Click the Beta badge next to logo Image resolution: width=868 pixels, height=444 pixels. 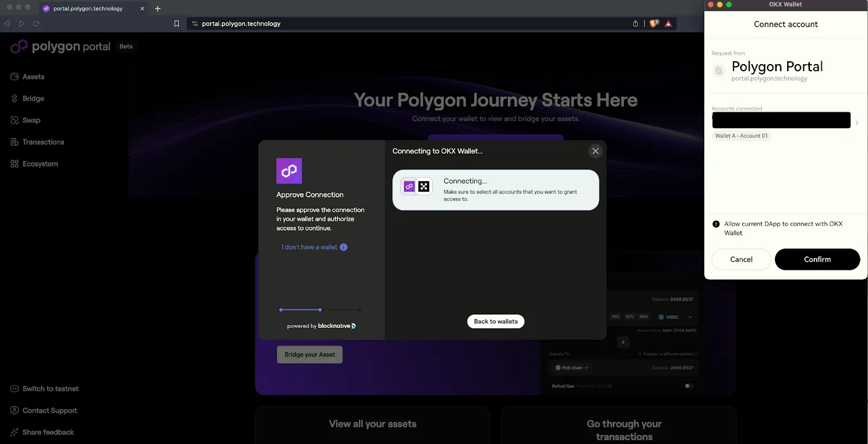tap(126, 46)
